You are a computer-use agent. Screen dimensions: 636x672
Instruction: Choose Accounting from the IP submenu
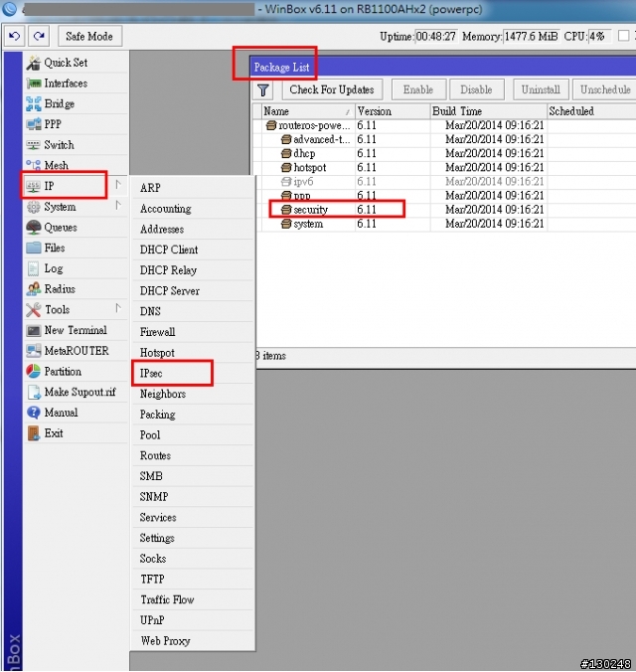point(193,209)
